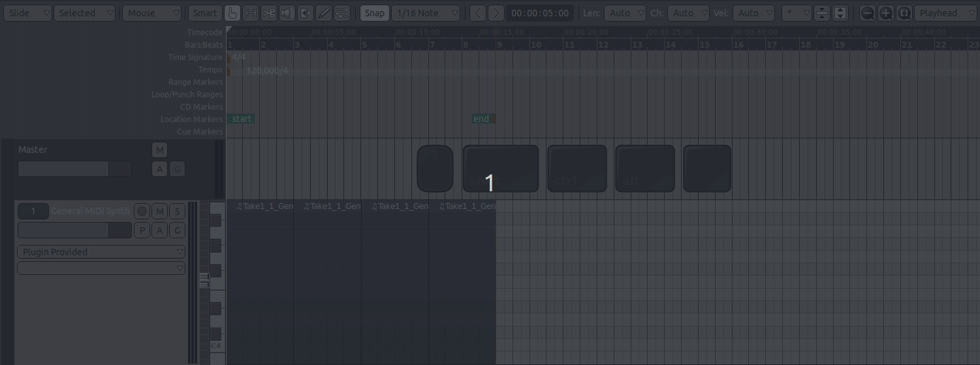Viewport: 980px width, 365px height.
Task: Select the Cut (scissors) tool
Action: [268, 13]
